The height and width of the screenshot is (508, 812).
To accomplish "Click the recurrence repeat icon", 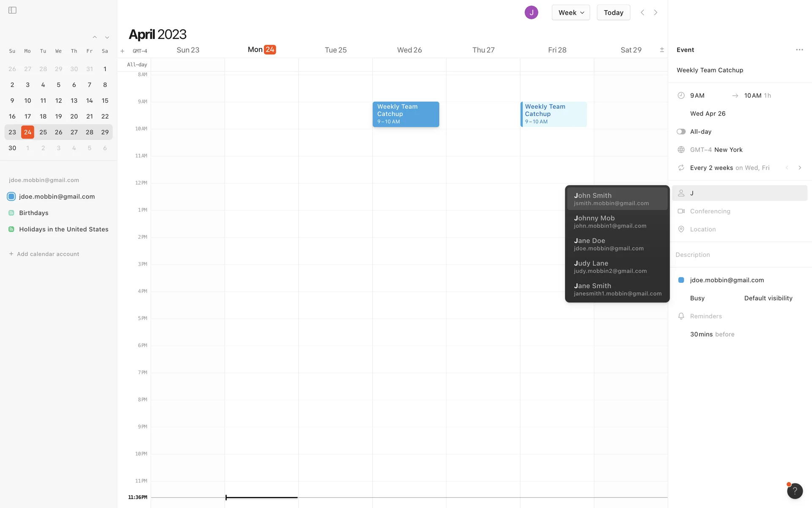I will pyautogui.click(x=681, y=168).
